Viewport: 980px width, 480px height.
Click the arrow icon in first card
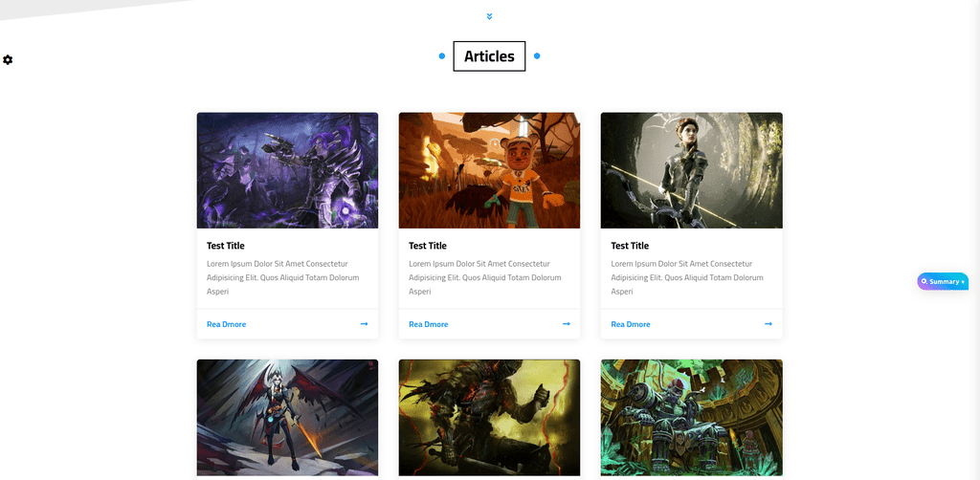365,324
